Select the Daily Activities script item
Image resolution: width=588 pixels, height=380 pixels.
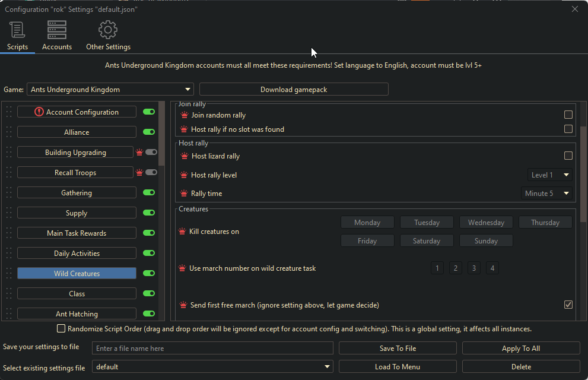tap(77, 254)
